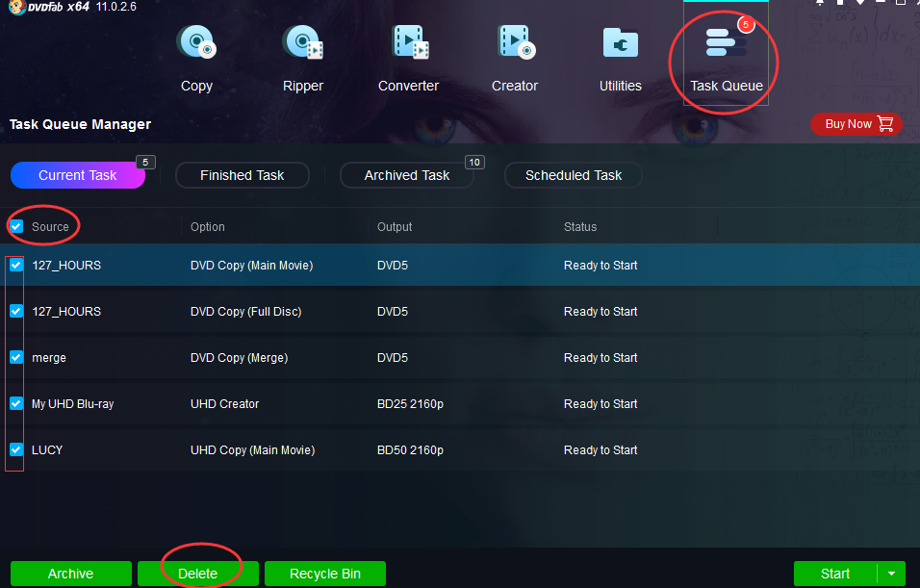Click the My UHD Blu-ray source name
The width and height of the screenshot is (920, 588).
click(73, 404)
